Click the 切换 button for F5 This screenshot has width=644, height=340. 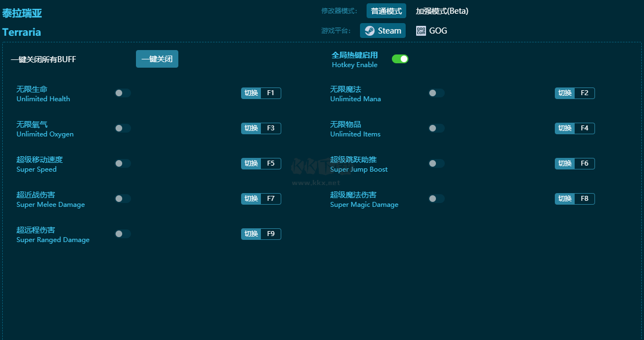(x=251, y=163)
